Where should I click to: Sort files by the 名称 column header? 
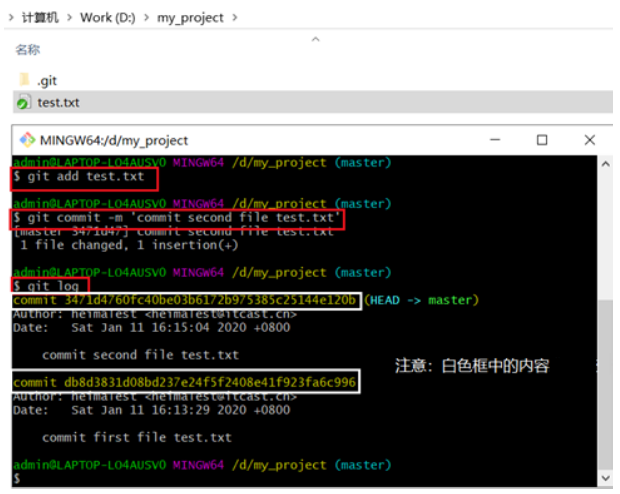tap(28, 50)
